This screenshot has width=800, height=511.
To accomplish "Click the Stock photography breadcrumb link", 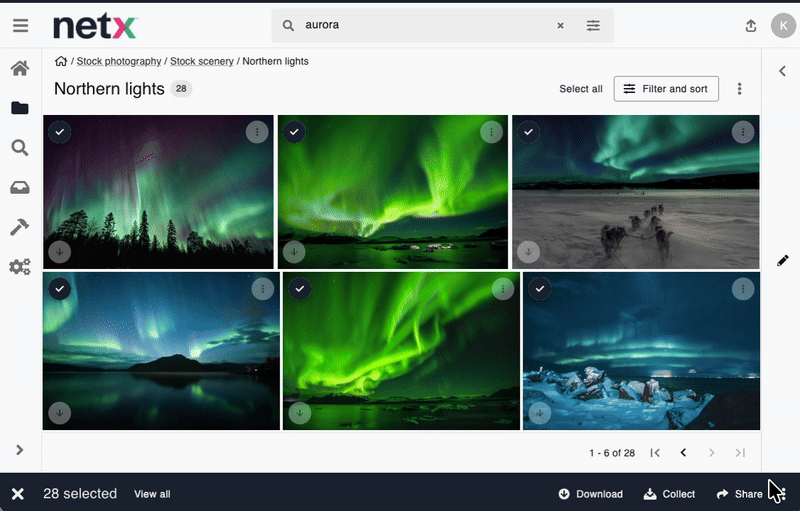I will coord(119,61).
